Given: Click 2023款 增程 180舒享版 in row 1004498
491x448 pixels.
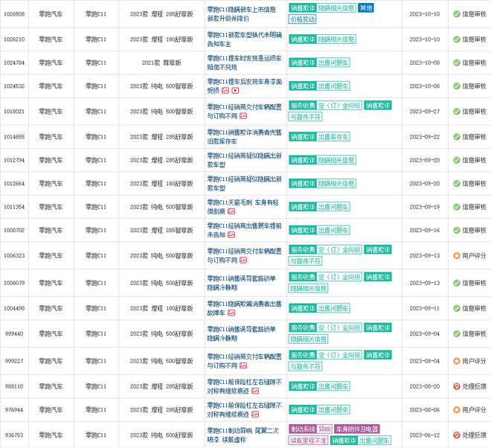Looking at the screenshot, I should pos(161,308).
